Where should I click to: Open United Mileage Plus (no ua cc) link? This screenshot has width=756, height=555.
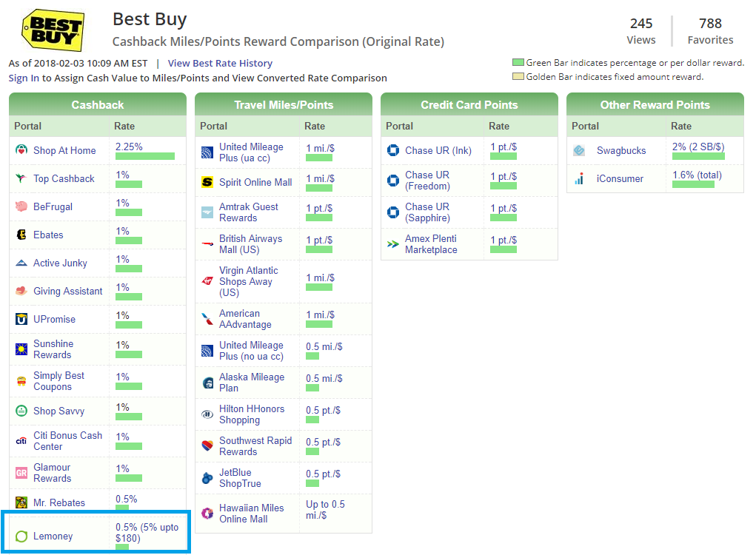(x=251, y=351)
